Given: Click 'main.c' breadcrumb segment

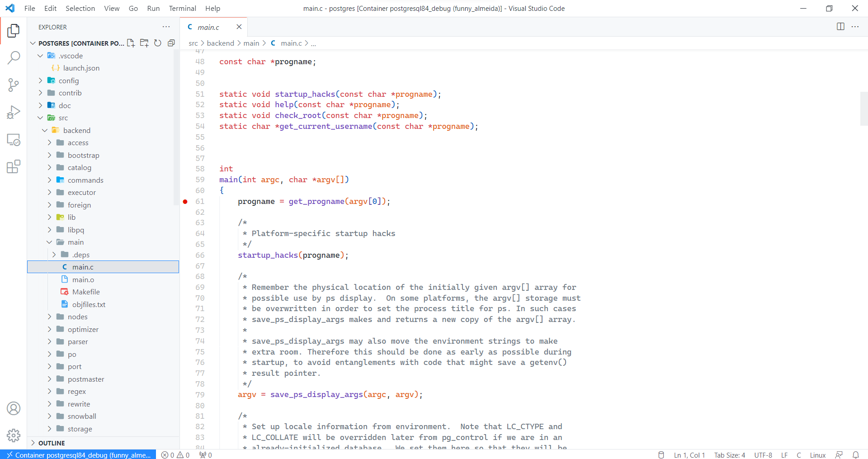Looking at the screenshot, I should point(291,43).
